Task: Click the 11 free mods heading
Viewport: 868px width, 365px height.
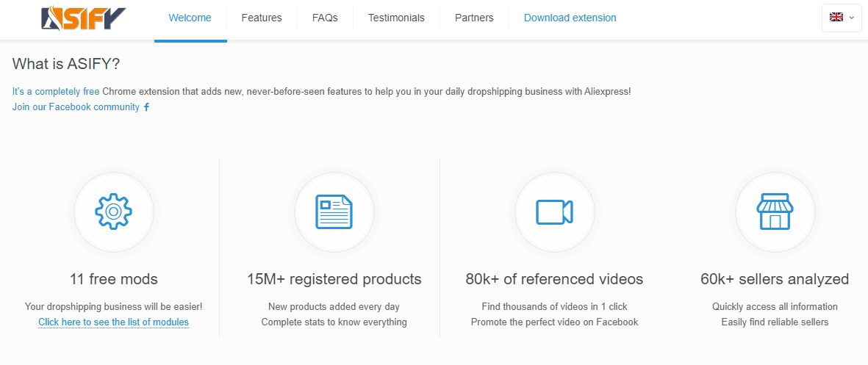Action: click(113, 279)
